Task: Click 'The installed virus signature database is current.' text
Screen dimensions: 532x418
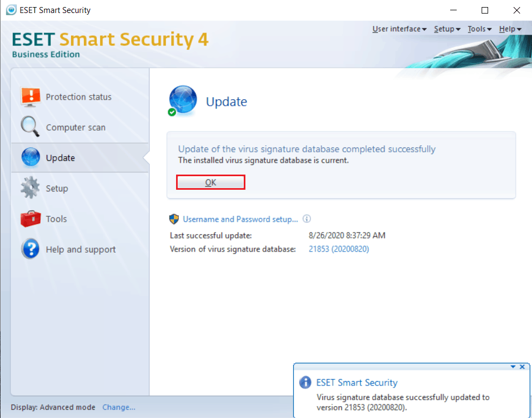Action: point(263,160)
